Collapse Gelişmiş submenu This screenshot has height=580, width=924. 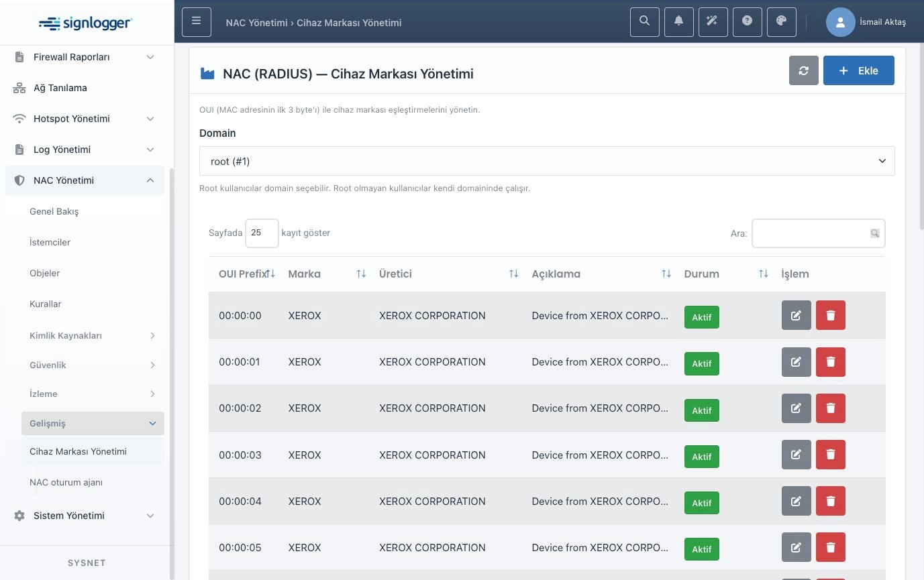coord(93,423)
